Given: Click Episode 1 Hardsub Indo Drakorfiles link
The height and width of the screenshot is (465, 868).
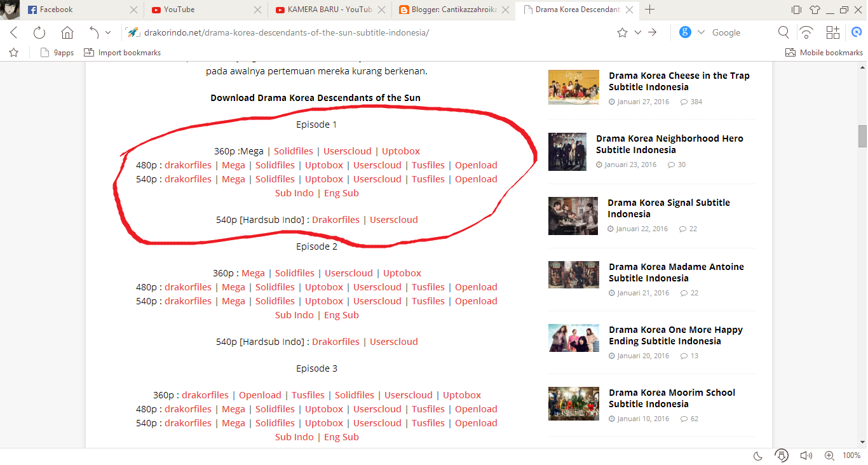Looking at the screenshot, I should [336, 220].
